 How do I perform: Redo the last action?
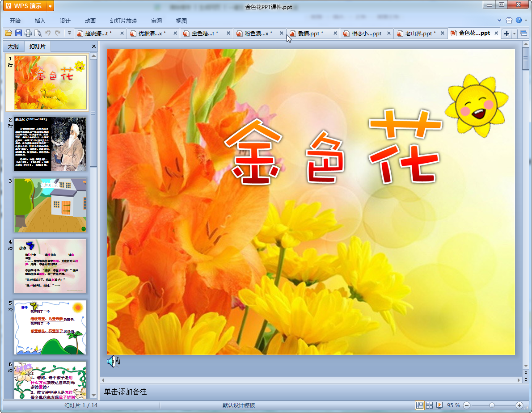58,33
